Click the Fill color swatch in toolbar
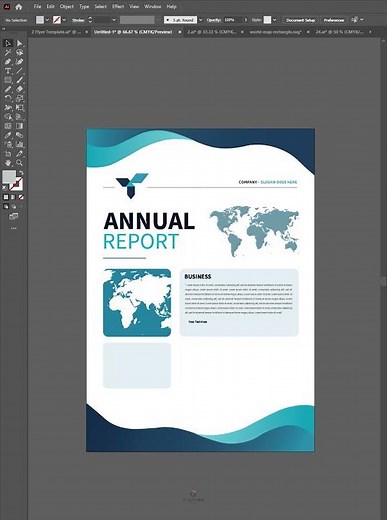This screenshot has width=387, height=520. click(x=9, y=177)
